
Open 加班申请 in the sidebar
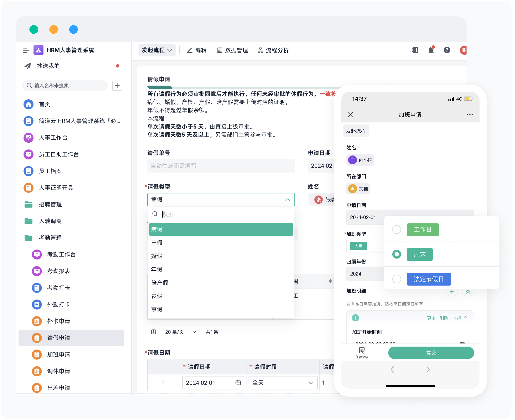(58, 354)
